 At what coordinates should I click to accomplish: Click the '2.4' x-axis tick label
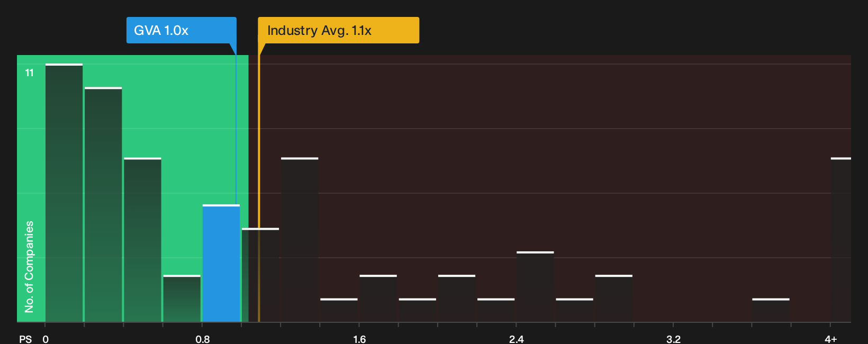[x=517, y=339]
